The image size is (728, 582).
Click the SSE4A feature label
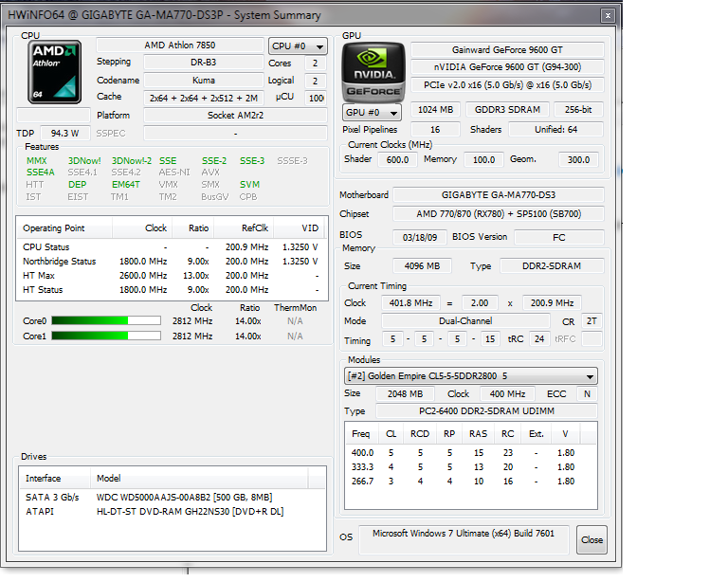[x=41, y=173]
